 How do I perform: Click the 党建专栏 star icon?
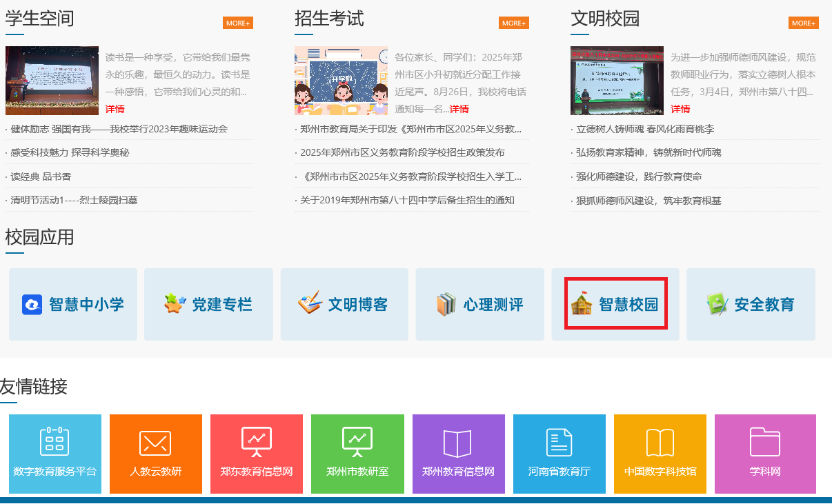[x=175, y=304]
